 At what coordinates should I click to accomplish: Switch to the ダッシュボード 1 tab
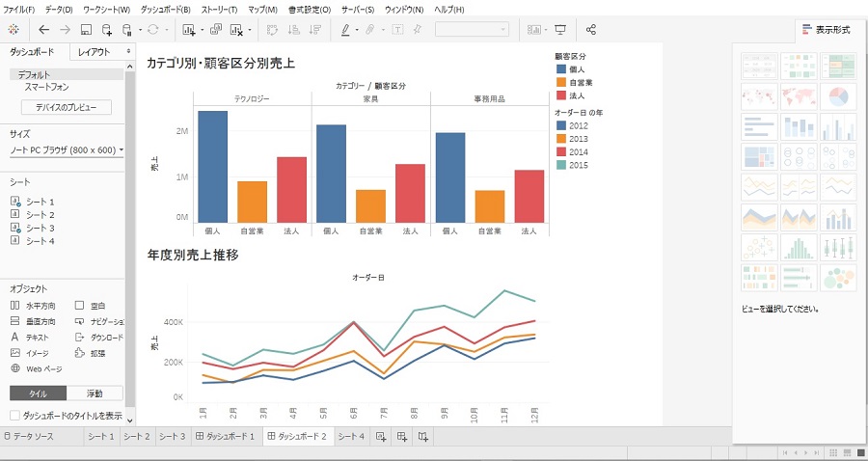(226, 438)
